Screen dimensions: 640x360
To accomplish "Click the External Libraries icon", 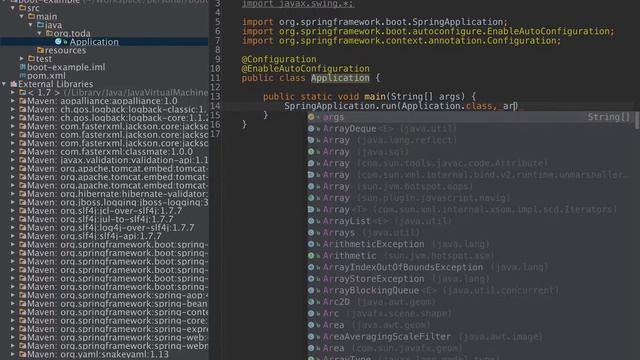I will click(13, 84).
